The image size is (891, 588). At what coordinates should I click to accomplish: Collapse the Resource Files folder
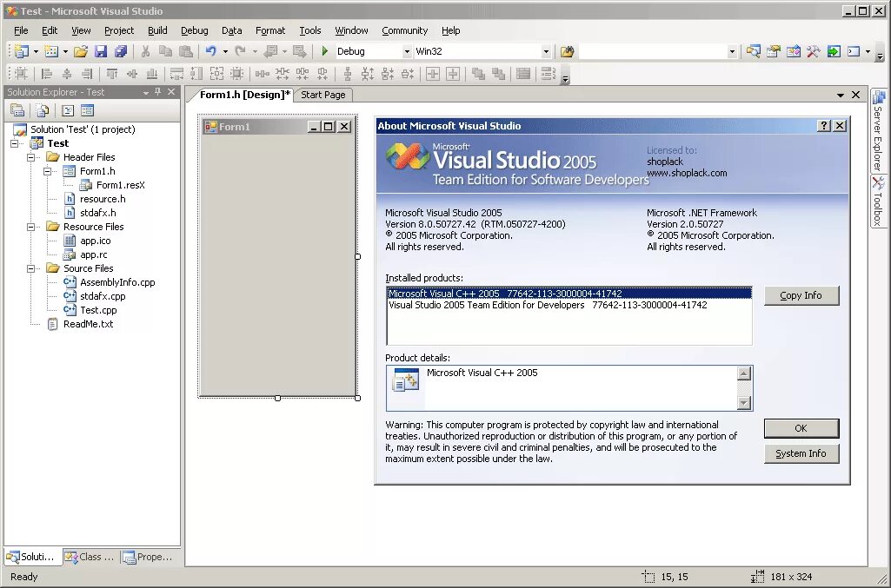(31, 227)
